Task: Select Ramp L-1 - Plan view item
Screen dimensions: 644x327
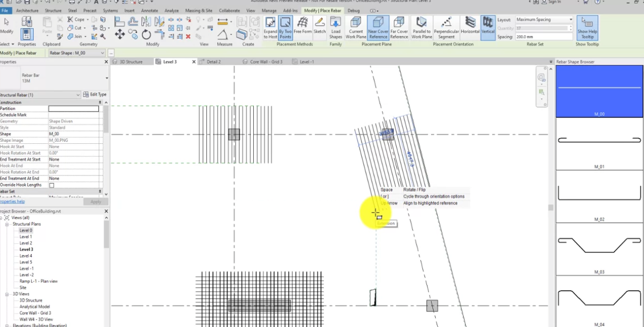Action: click(x=38, y=281)
